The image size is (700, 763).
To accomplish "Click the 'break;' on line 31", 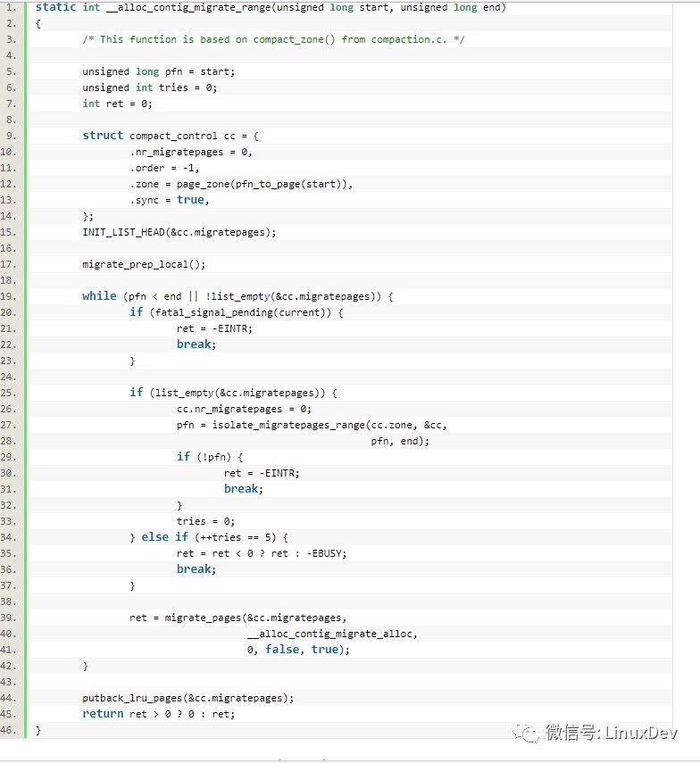I will [x=244, y=489].
